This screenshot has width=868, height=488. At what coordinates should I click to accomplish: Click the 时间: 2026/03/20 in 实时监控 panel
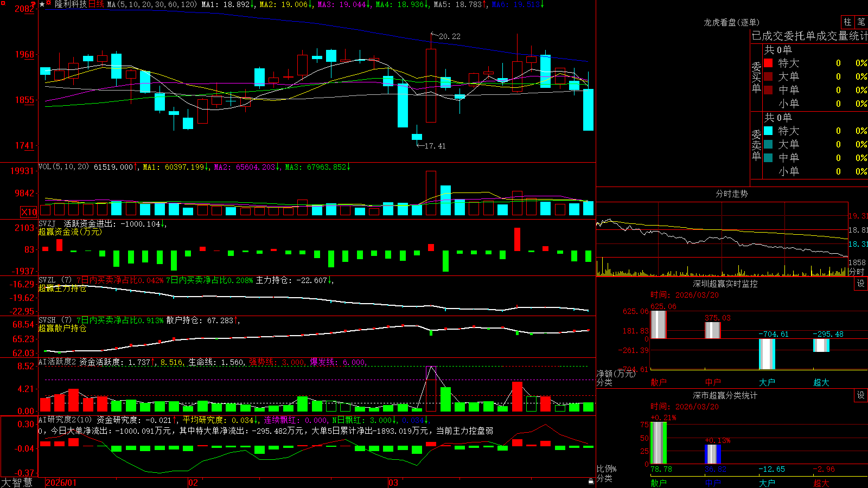pyautogui.click(x=685, y=295)
